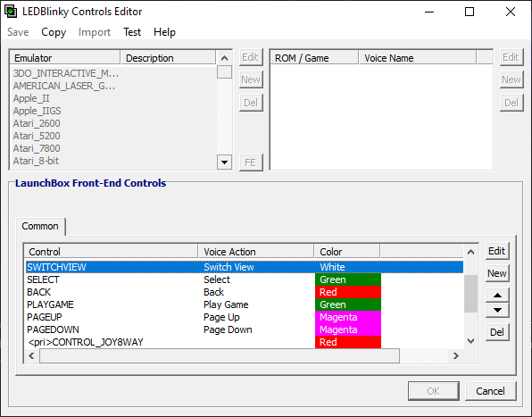Click the LEDBlinky app icon in title bar
Screen dimensions: 532x417
11,12
